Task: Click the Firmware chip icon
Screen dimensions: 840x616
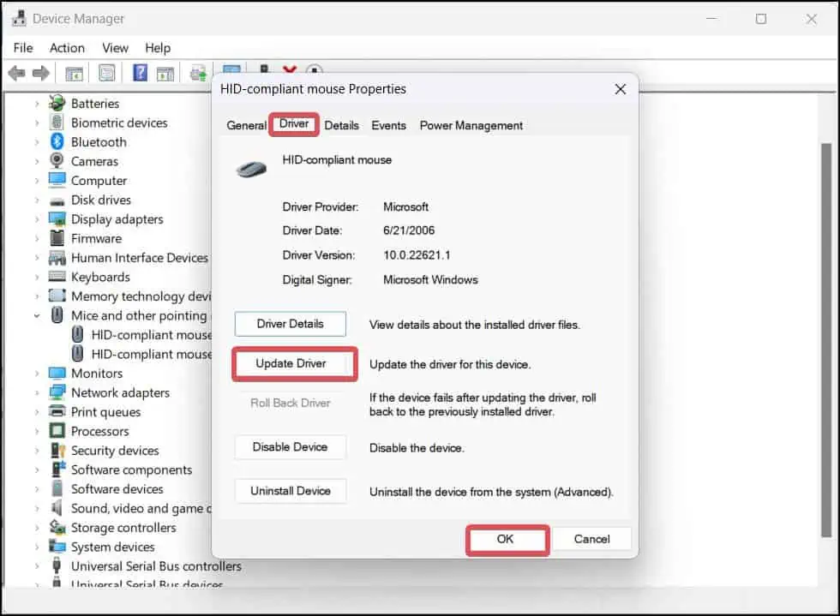Action: tap(57, 238)
